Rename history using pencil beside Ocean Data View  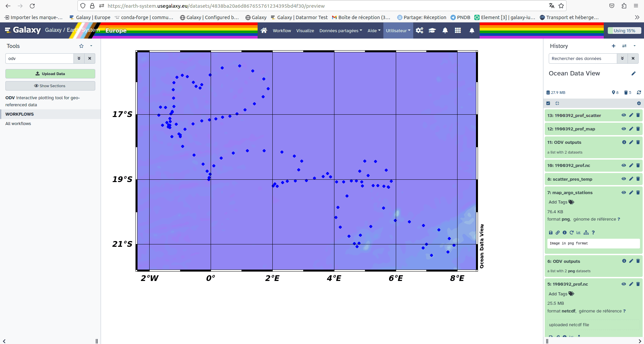[x=633, y=73]
